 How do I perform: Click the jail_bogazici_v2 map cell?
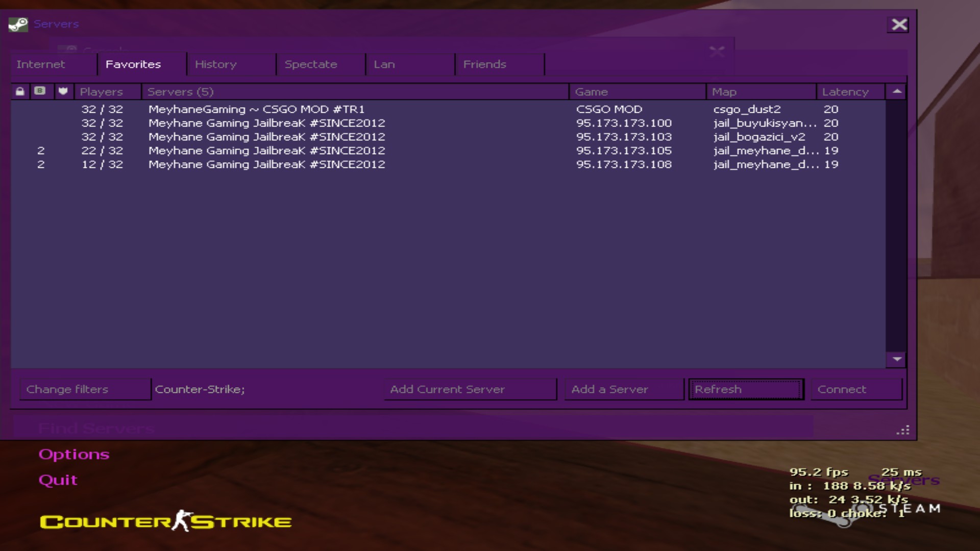(x=759, y=137)
